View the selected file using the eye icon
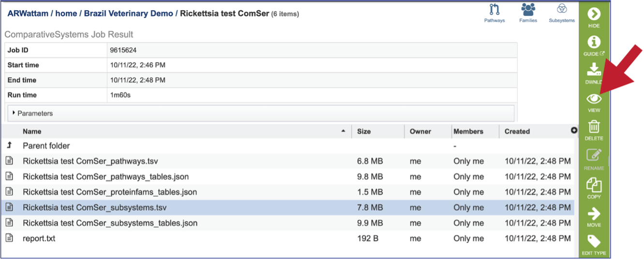 tap(594, 102)
